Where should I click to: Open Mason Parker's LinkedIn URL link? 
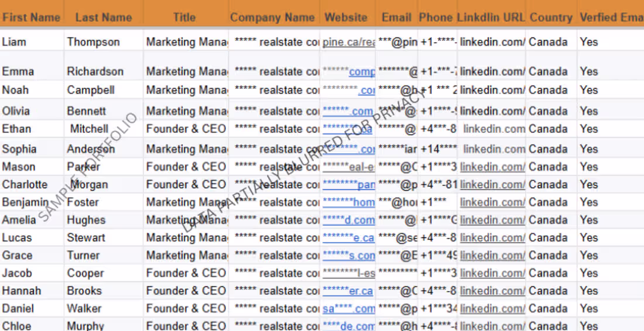point(492,167)
